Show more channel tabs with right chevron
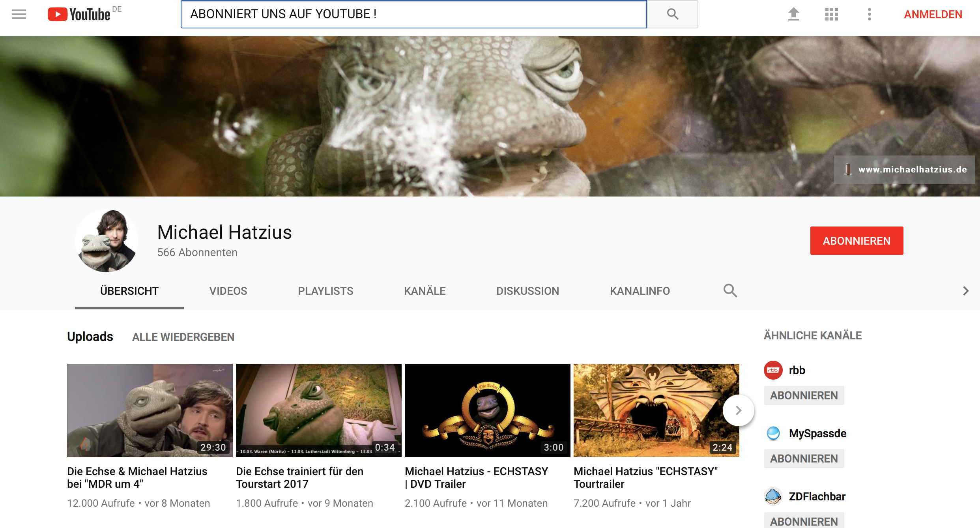Image resolution: width=980 pixels, height=528 pixels. [965, 291]
